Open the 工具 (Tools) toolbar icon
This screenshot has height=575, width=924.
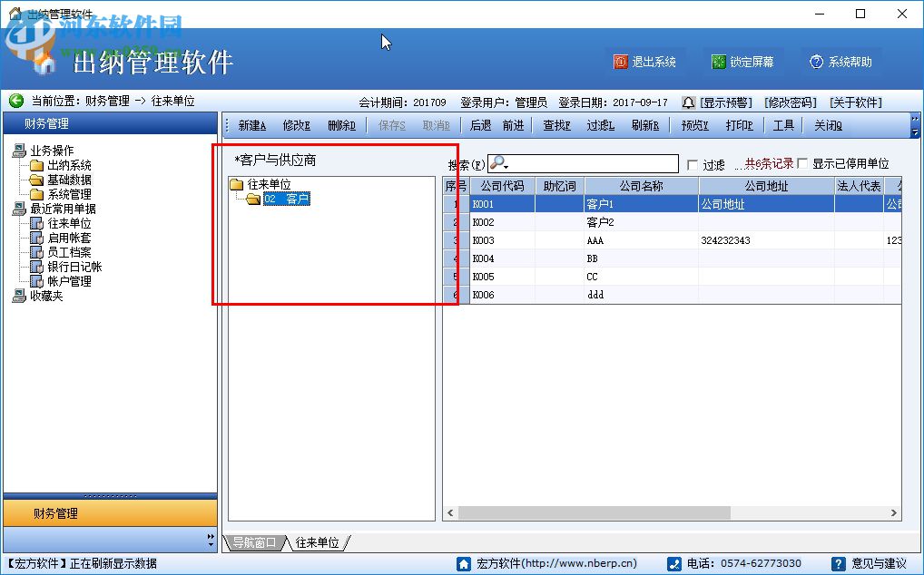pyautogui.click(x=783, y=125)
